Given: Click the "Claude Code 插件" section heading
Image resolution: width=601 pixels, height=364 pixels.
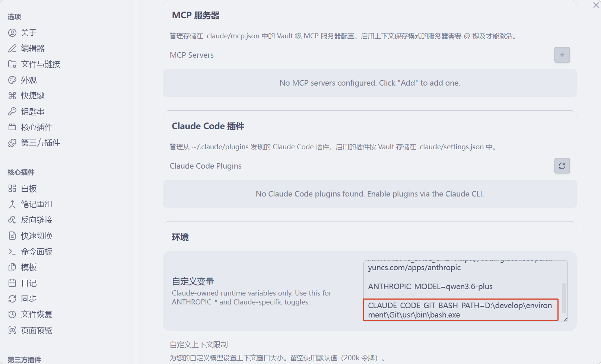Looking at the screenshot, I should tap(208, 126).
